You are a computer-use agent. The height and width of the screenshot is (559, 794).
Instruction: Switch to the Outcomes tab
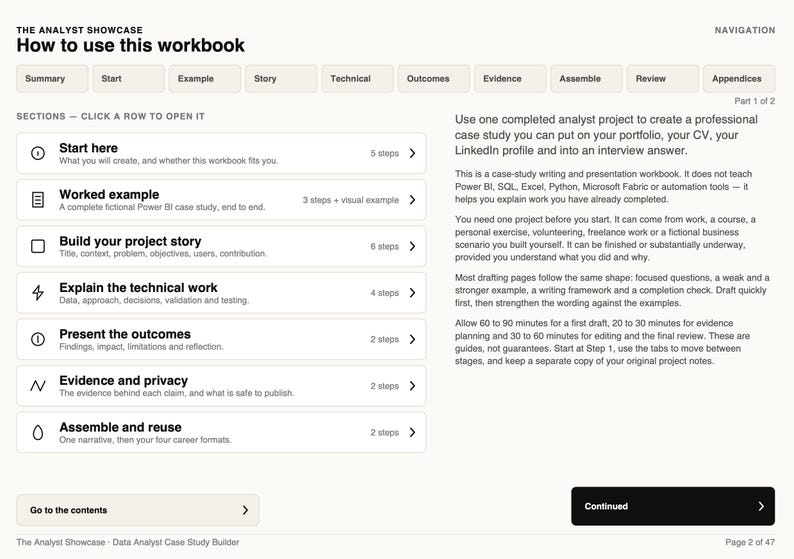coord(433,78)
